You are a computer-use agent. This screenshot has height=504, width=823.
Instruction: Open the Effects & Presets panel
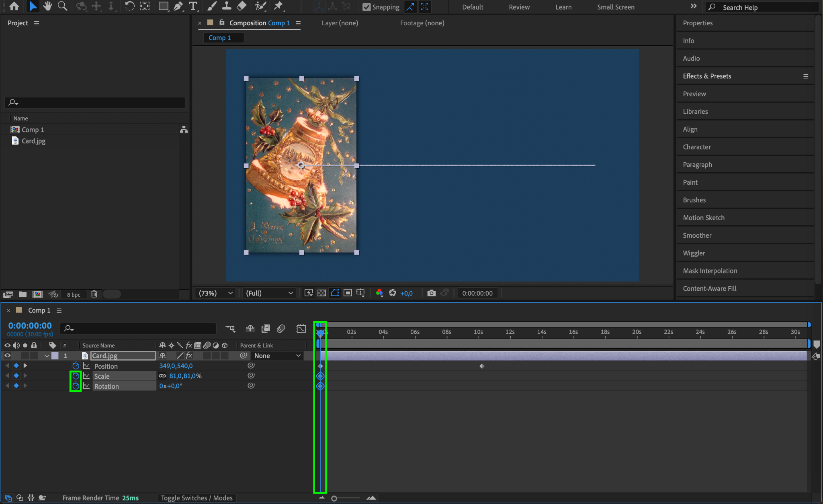[707, 76]
